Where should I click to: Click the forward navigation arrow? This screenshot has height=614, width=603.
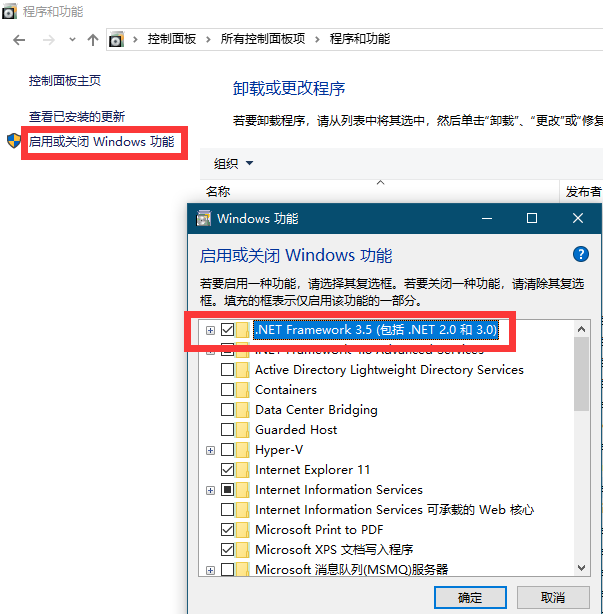49,40
